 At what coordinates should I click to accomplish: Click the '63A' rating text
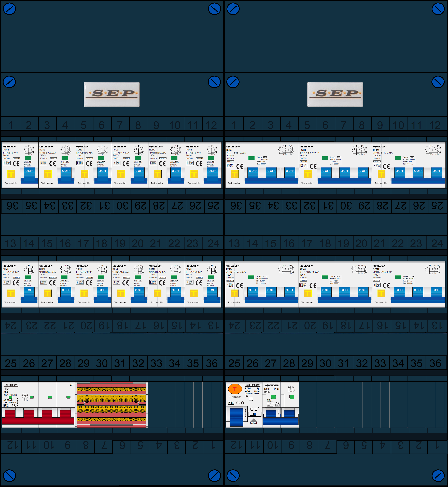[6, 392]
